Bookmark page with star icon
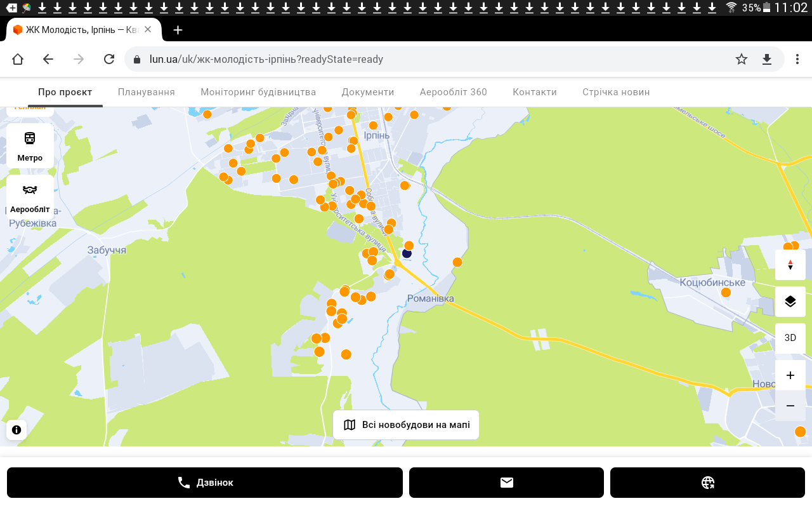The image size is (812, 508). coord(741,59)
